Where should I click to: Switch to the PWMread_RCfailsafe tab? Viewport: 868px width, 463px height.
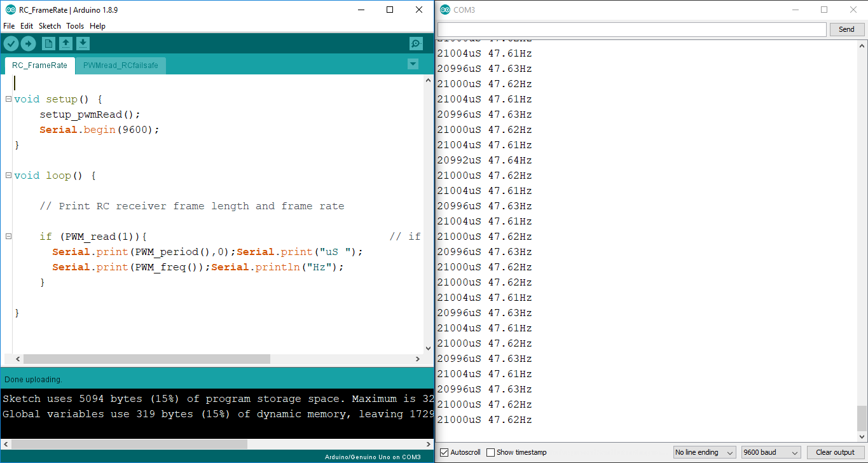point(121,66)
